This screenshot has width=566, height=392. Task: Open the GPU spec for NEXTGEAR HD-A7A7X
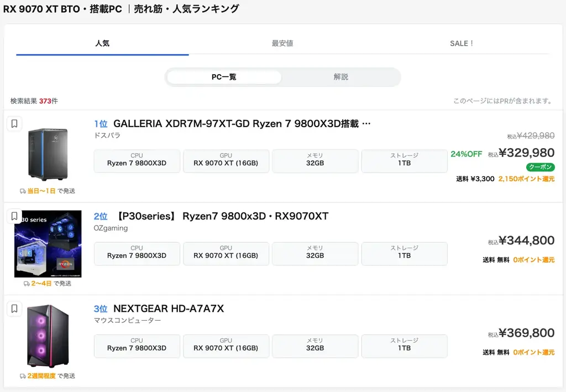click(x=226, y=346)
